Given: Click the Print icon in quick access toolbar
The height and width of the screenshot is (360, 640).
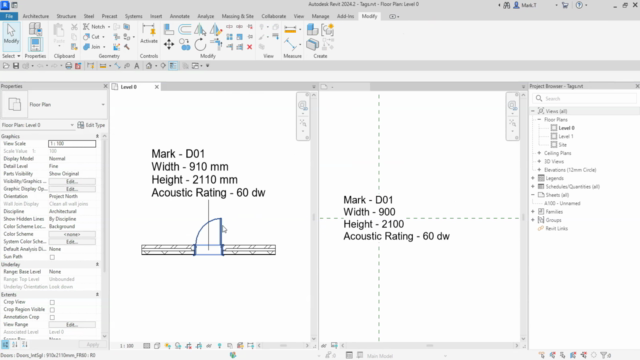Looking at the screenshot, I should tap(69, 66).
